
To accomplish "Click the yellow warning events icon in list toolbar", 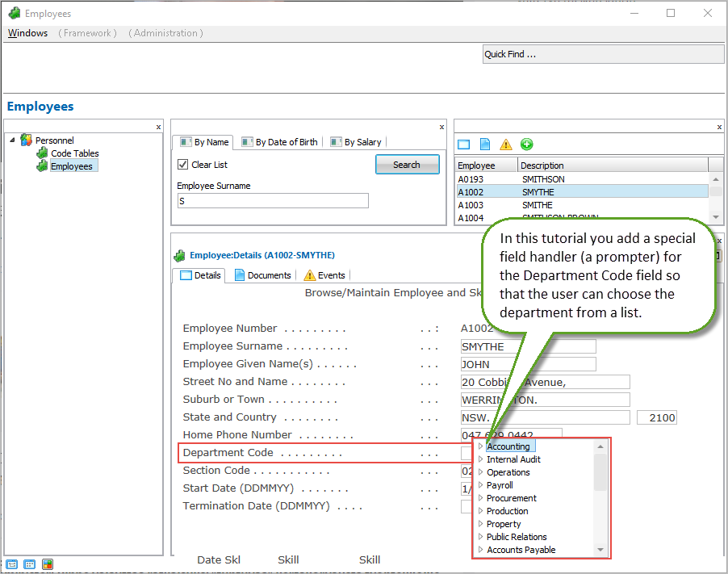I will (x=505, y=145).
